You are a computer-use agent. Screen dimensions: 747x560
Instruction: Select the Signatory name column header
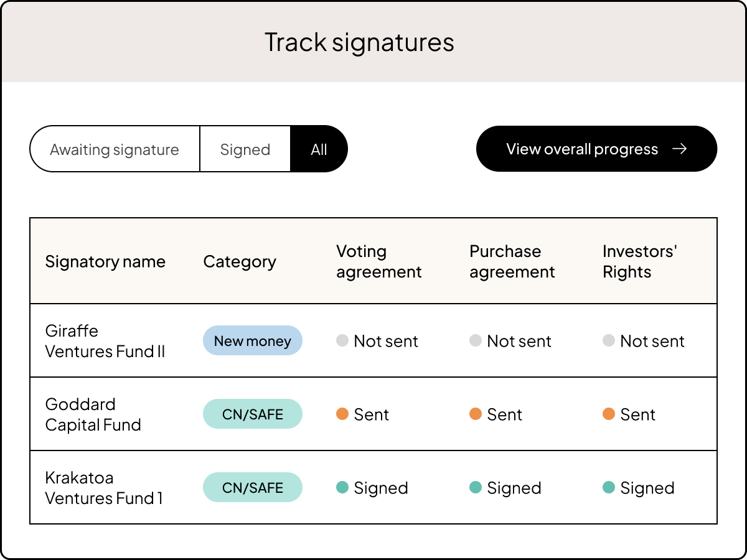click(105, 261)
